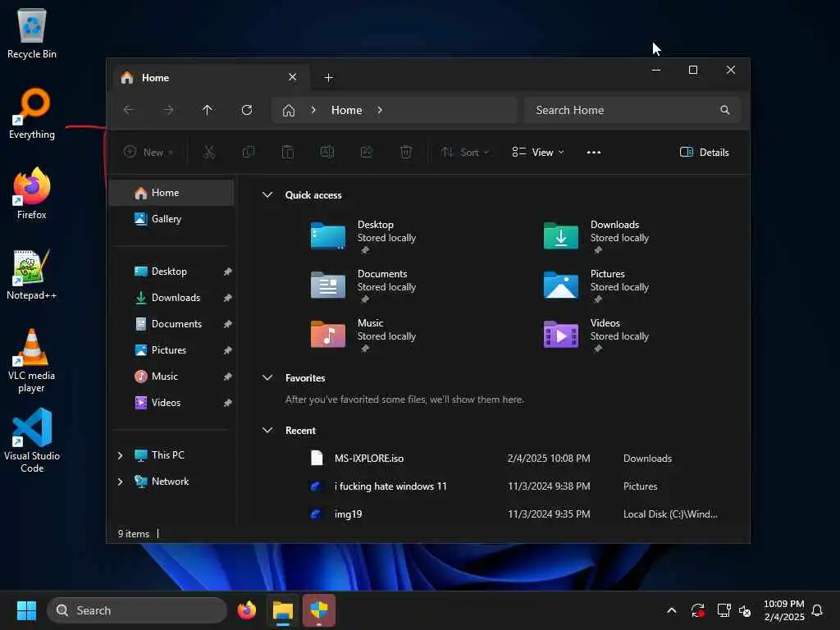
Task: Collapse the Quick access section
Action: 267,195
